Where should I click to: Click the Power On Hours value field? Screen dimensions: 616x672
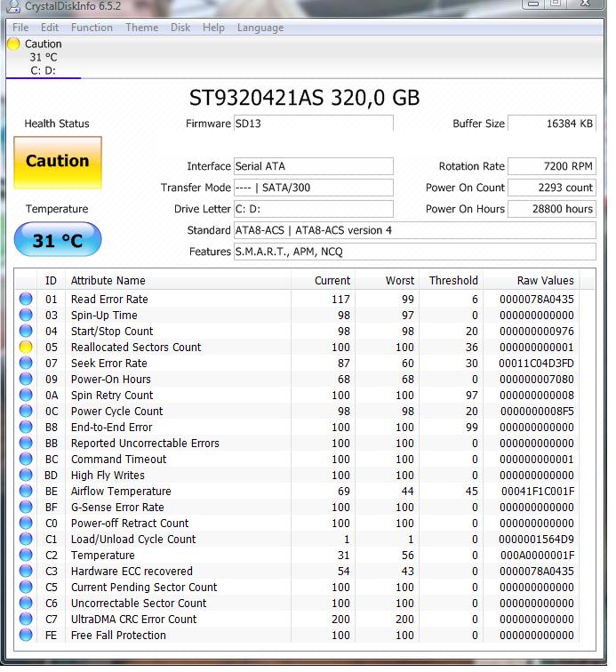point(552,209)
